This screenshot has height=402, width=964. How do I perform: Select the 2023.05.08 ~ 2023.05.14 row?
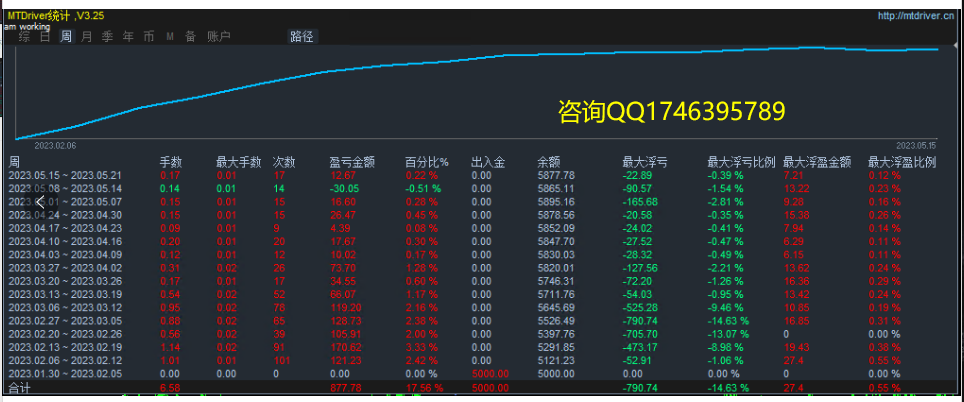pyautogui.click(x=65, y=189)
